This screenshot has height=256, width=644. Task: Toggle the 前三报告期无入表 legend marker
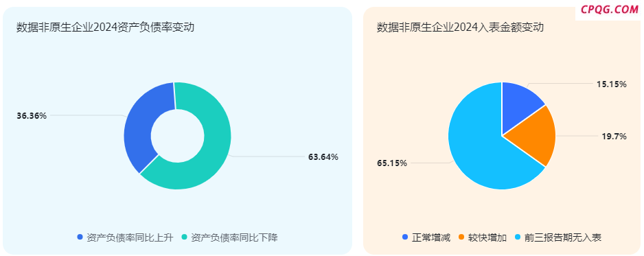[518, 237]
